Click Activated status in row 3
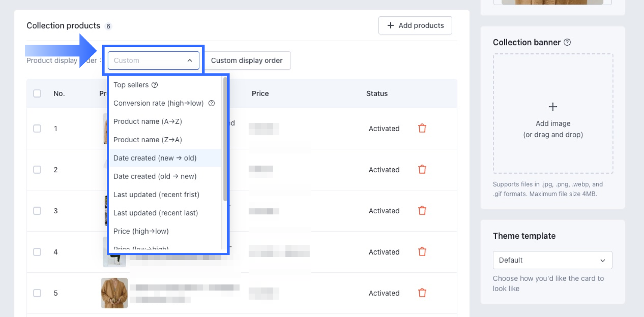The image size is (644, 317). pos(384,211)
